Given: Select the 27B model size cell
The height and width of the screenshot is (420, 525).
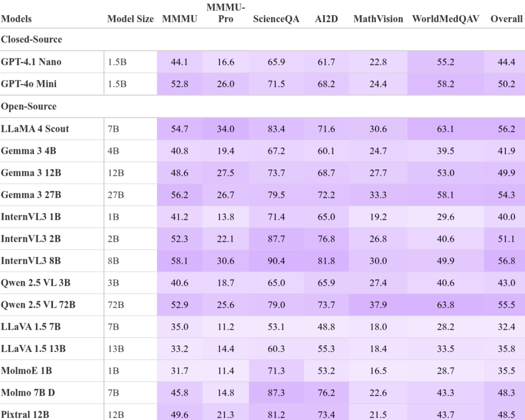Looking at the screenshot, I should (x=116, y=195).
